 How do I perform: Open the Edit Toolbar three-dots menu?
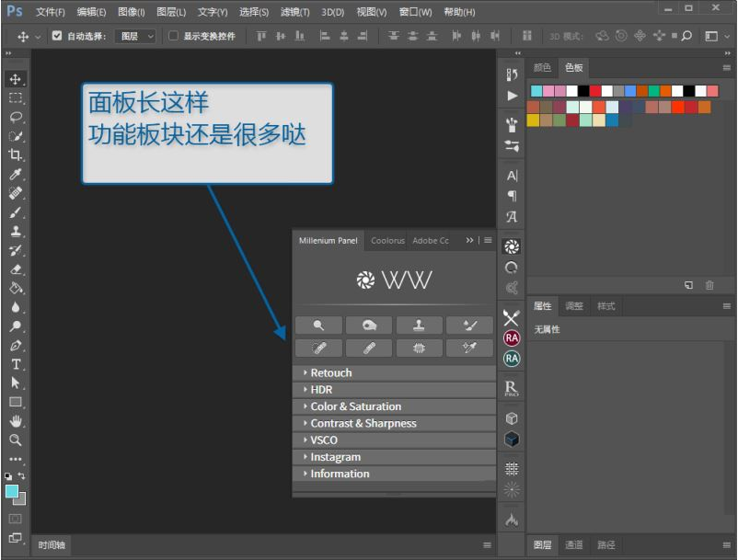16,459
